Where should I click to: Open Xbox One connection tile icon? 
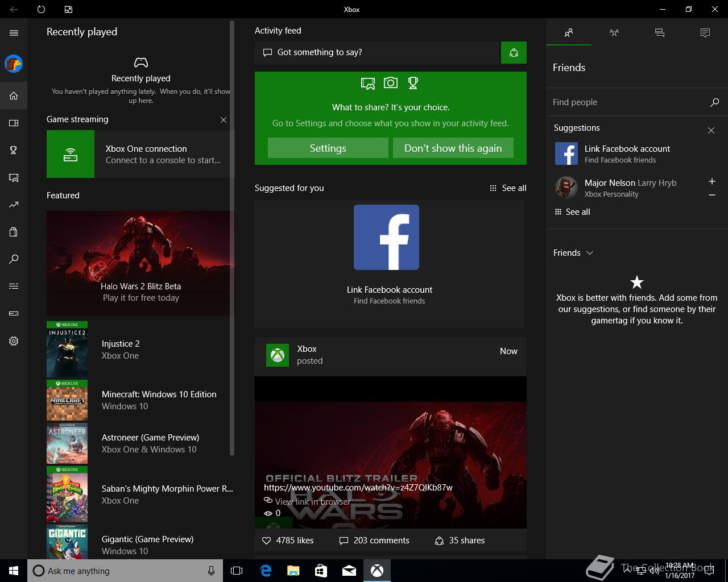coord(71,154)
